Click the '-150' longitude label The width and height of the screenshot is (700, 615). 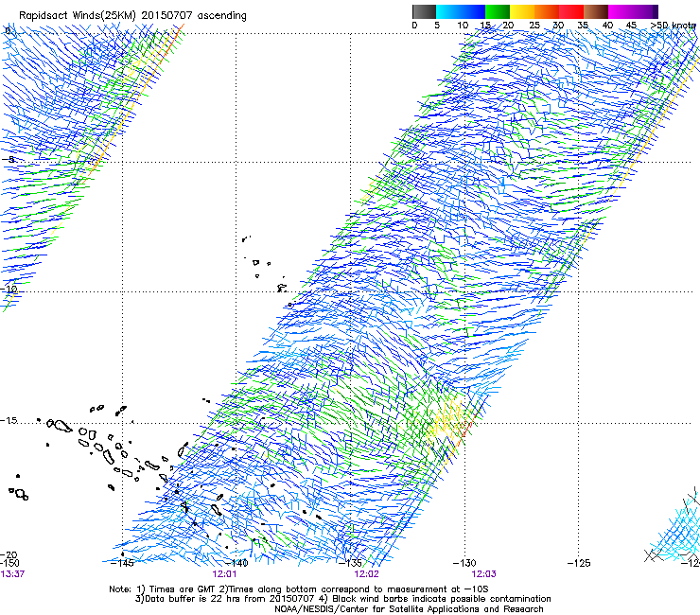pos(9,563)
